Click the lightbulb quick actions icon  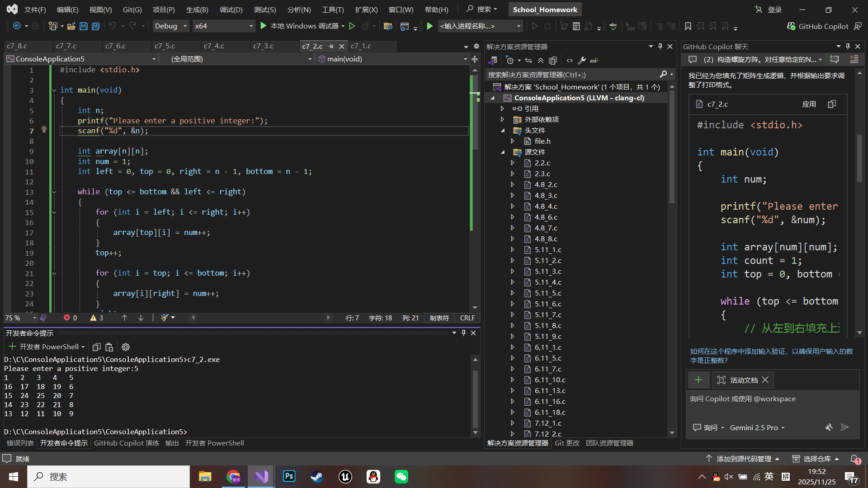[x=44, y=130]
